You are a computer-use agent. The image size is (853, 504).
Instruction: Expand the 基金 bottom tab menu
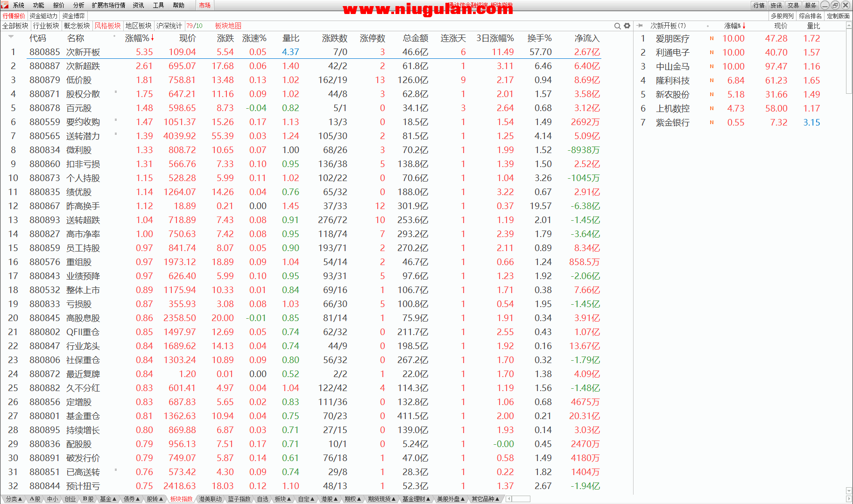(x=108, y=499)
